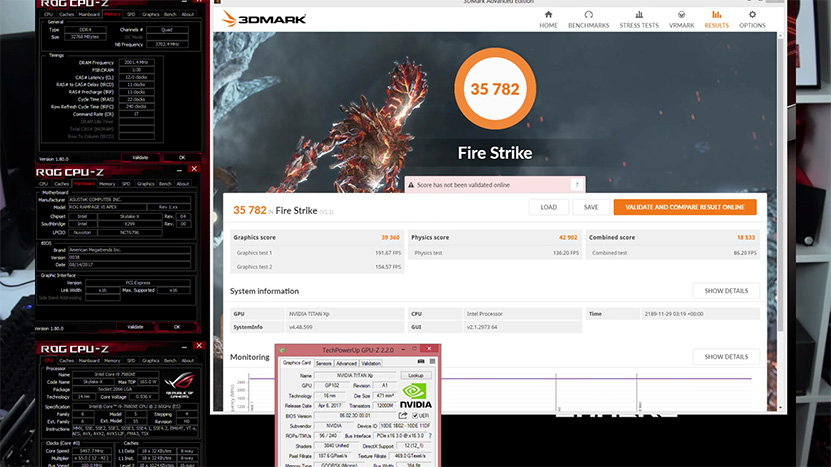The height and width of the screenshot is (467, 831).
Task: Click Physics test 136.20 FPS row
Action: 495,253
